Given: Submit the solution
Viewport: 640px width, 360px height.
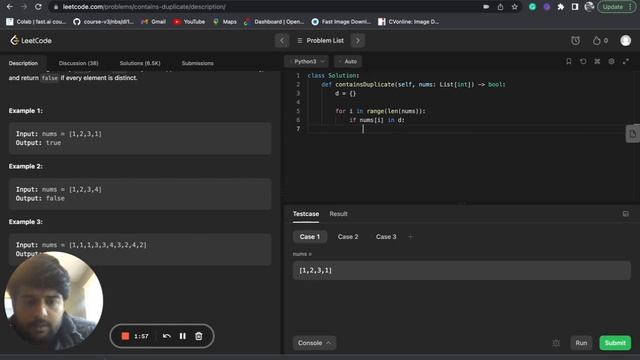Looking at the screenshot, I should coord(615,343).
